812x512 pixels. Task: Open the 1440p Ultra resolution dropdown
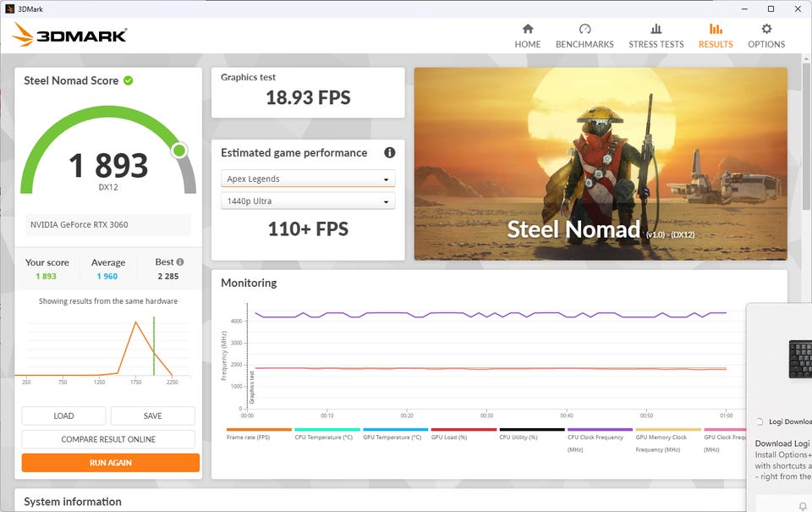[x=308, y=201]
